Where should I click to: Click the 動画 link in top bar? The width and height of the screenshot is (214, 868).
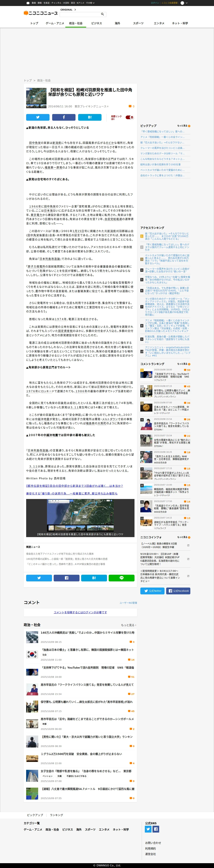pos(34,3)
